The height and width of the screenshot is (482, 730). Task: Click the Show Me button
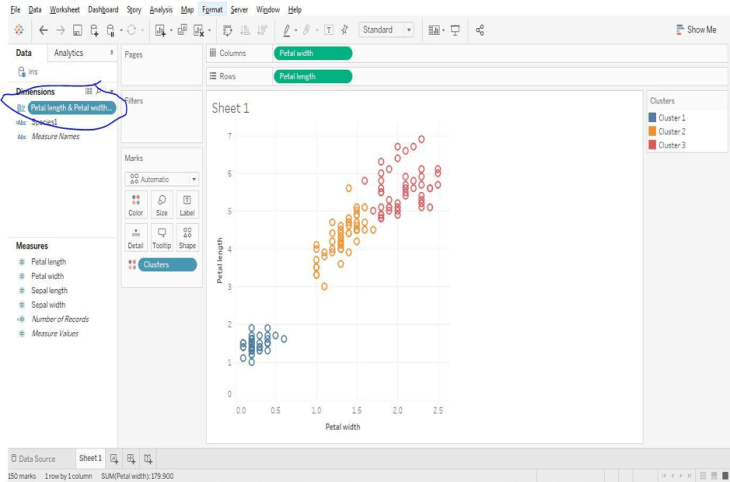696,30
